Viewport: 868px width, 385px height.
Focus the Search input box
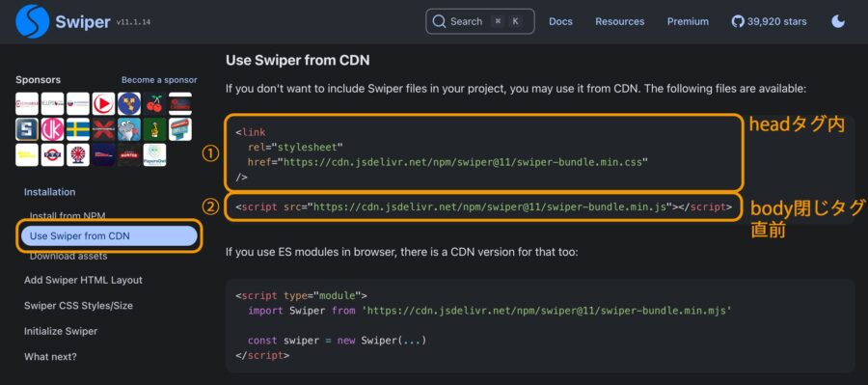pyautogui.click(x=480, y=21)
